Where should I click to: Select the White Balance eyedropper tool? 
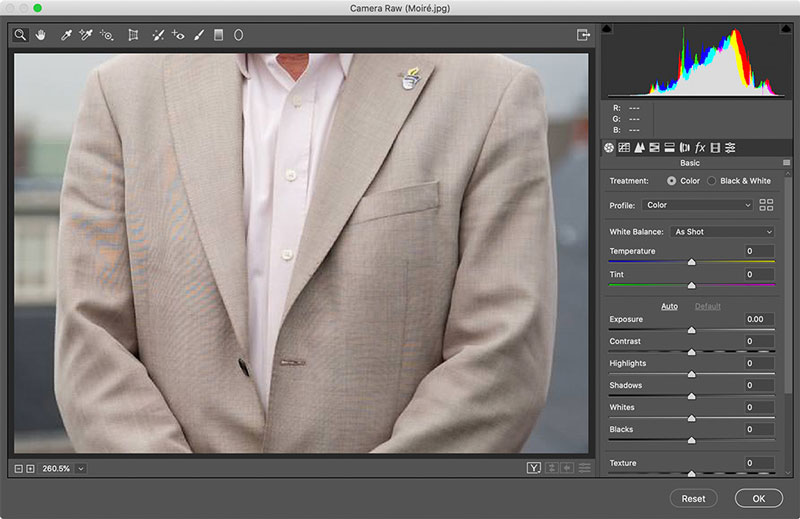coord(66,35)
